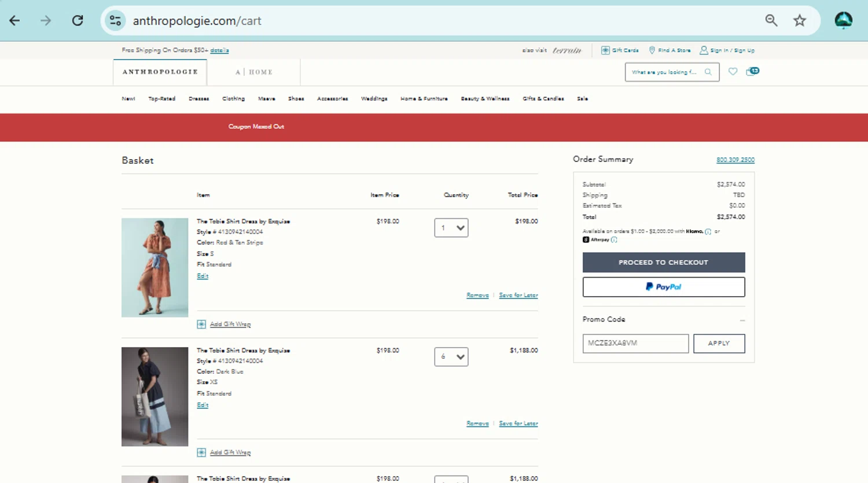This screenshot has height=483, width=868.
Task: Click the PayPal button
Action: (664, 287)
